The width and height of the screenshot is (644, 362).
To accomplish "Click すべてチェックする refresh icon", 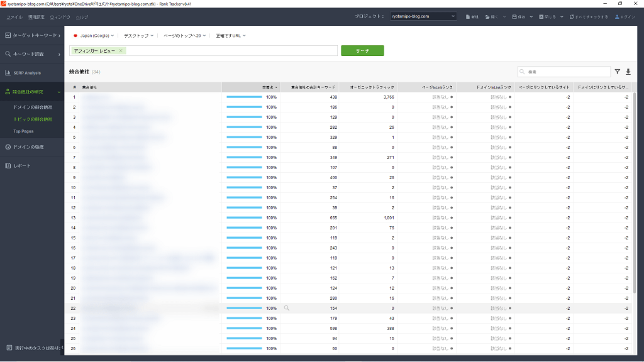I will point(572,16).
